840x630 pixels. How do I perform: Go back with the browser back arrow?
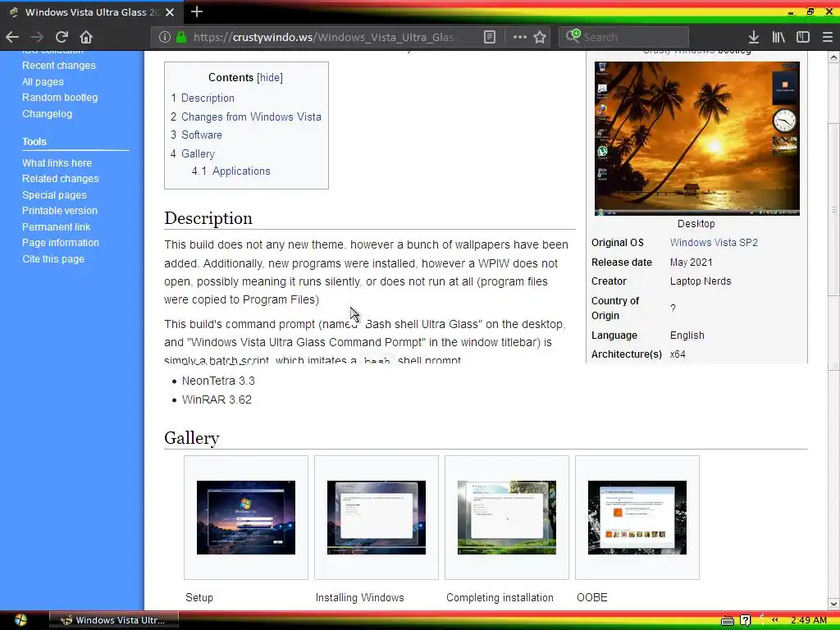click(x=12, y=37)
